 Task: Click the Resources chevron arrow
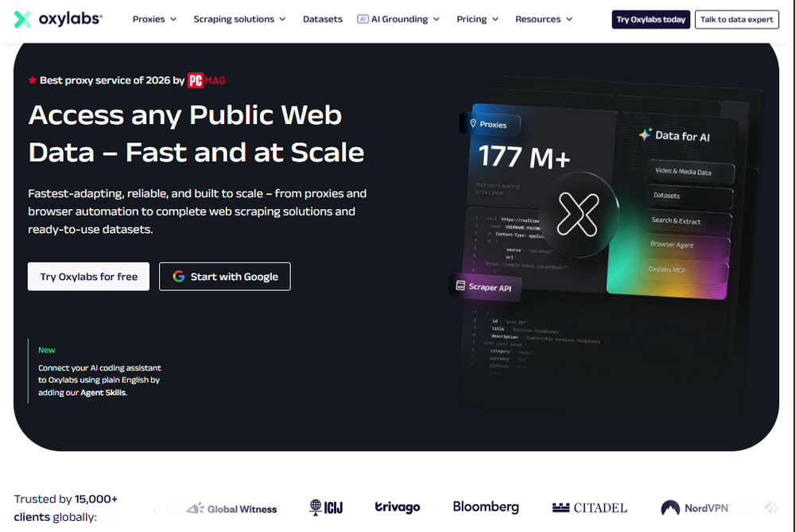click(x=569, y=19)
